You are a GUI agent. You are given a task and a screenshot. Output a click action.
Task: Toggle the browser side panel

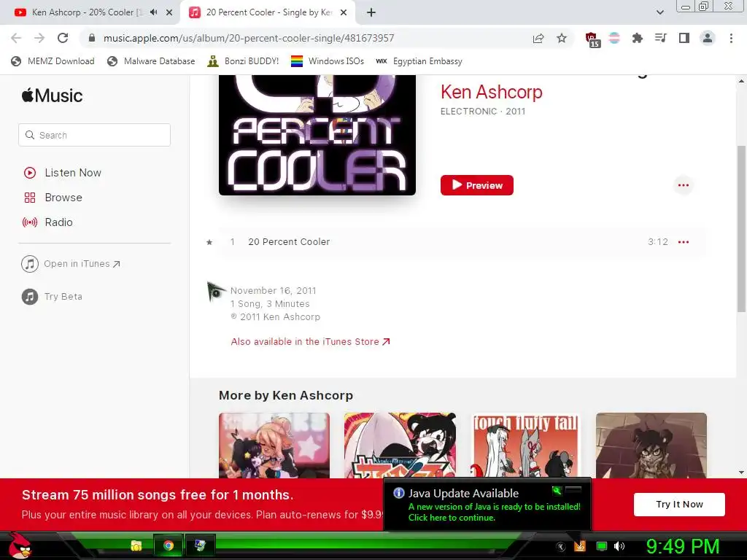(684, 38)
